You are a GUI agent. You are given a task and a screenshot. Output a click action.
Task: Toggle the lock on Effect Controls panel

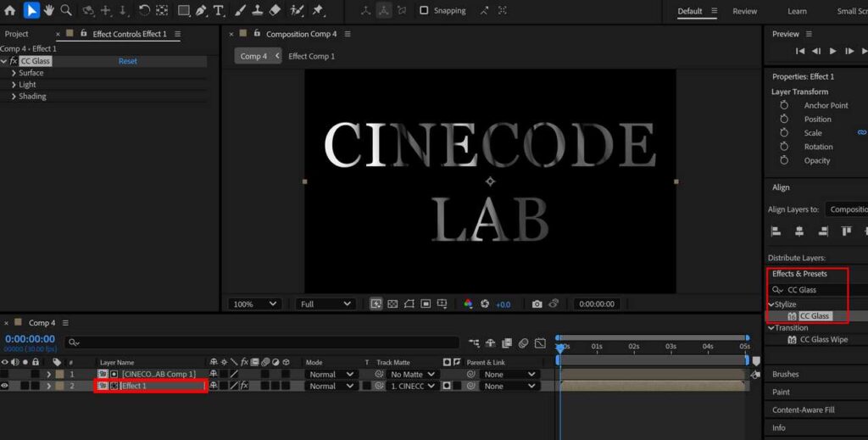point(84,34)
